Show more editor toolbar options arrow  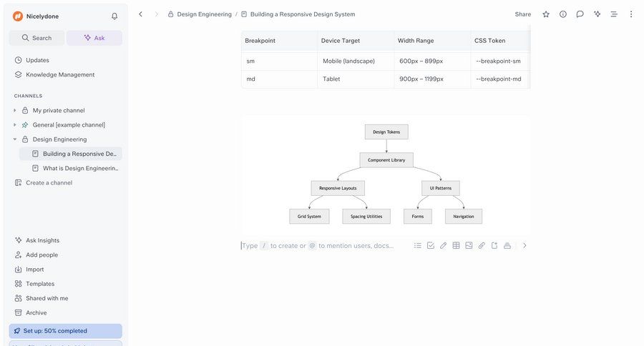point(525,245)
